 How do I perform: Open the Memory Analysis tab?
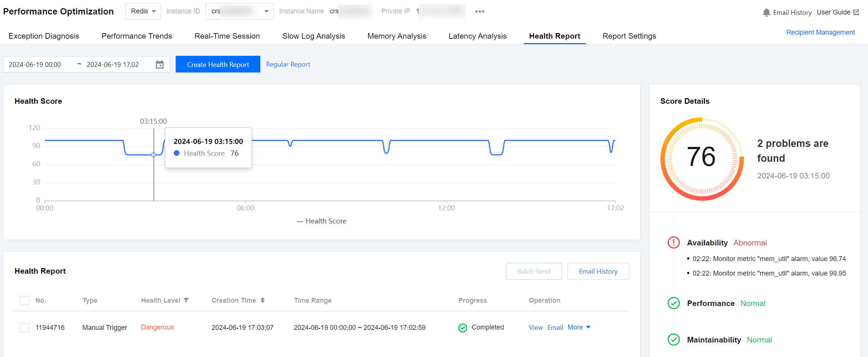[x=397, y=36]
